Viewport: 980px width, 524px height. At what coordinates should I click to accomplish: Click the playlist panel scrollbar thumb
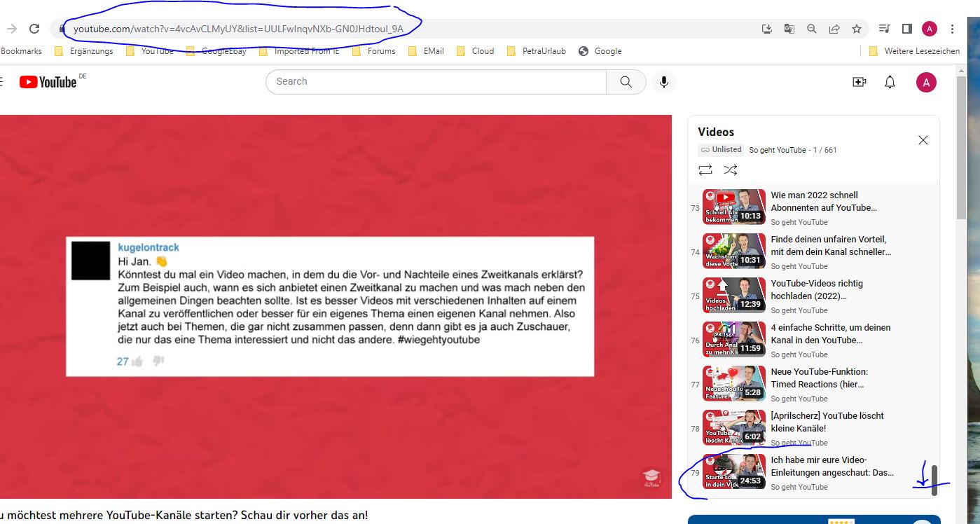coord(934,480)
